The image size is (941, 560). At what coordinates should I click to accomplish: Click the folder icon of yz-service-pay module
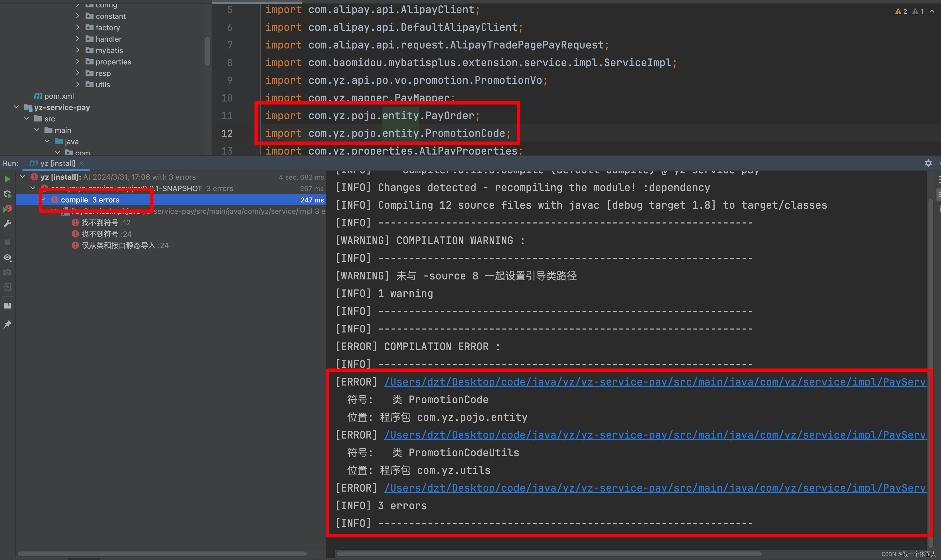tap(28, 107)
